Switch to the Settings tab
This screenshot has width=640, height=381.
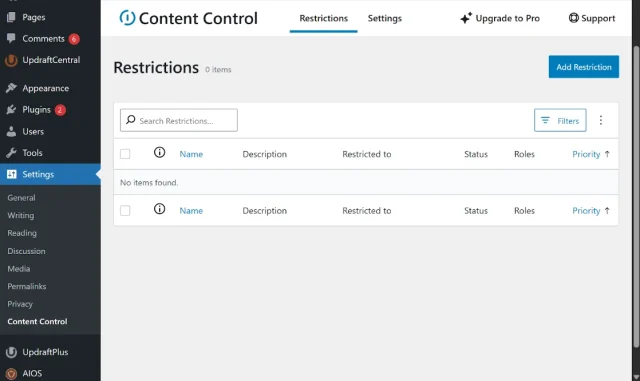(384, 18)
